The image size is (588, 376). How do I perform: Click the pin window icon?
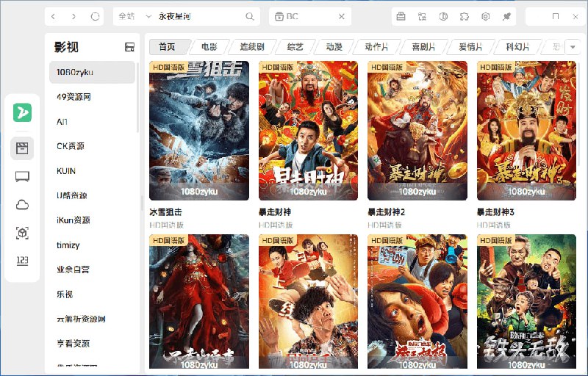507,16
